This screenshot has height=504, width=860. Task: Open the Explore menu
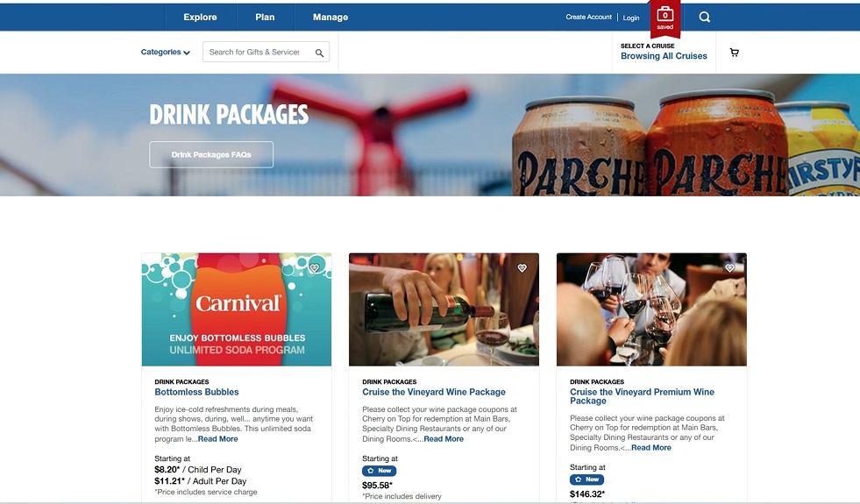click(x=200, y=18)
